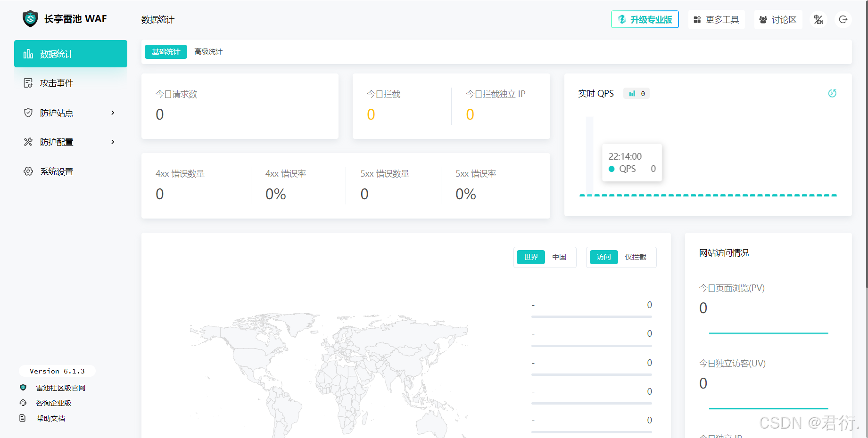Open the 雷池社区版官网 link
The width and height of the screenshot is (868, 438).
pyautogui.click(x=61, y=388)
